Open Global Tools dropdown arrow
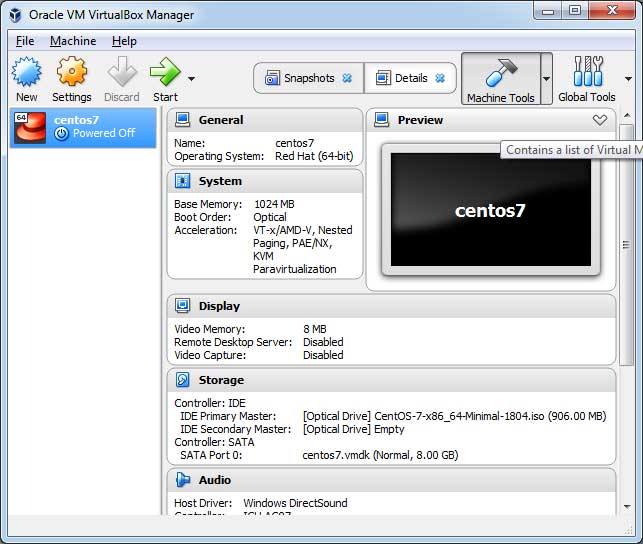 click(628, 79)
